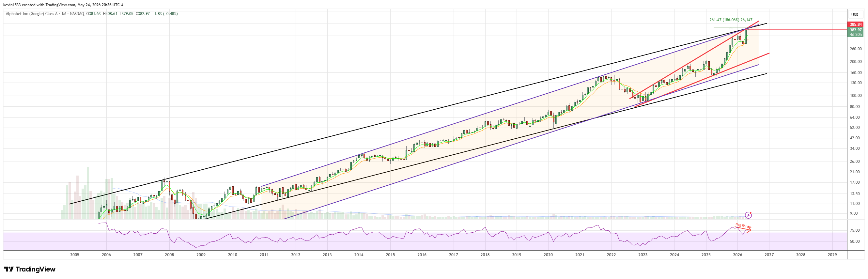This screenshot has height=279, width=868.
Task: Click the purple lightning bolt events icon
Action: (x=748, y=215)
